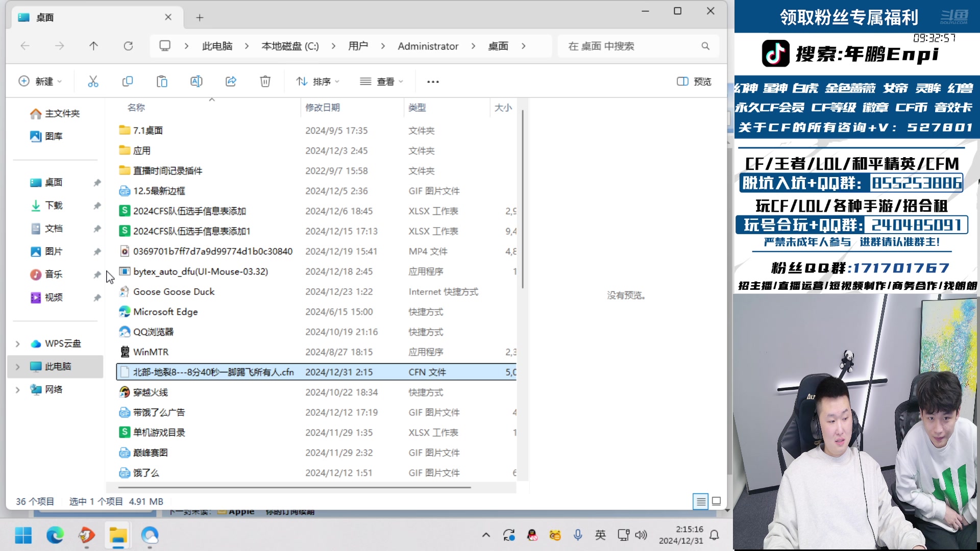
Task: Expand 网络 tree node
Action: pos(18,390)
